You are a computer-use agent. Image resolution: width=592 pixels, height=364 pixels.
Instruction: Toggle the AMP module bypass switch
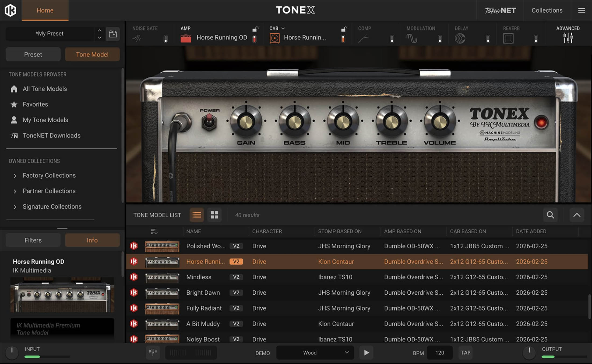pyautogui.click(x=254, y=38)
